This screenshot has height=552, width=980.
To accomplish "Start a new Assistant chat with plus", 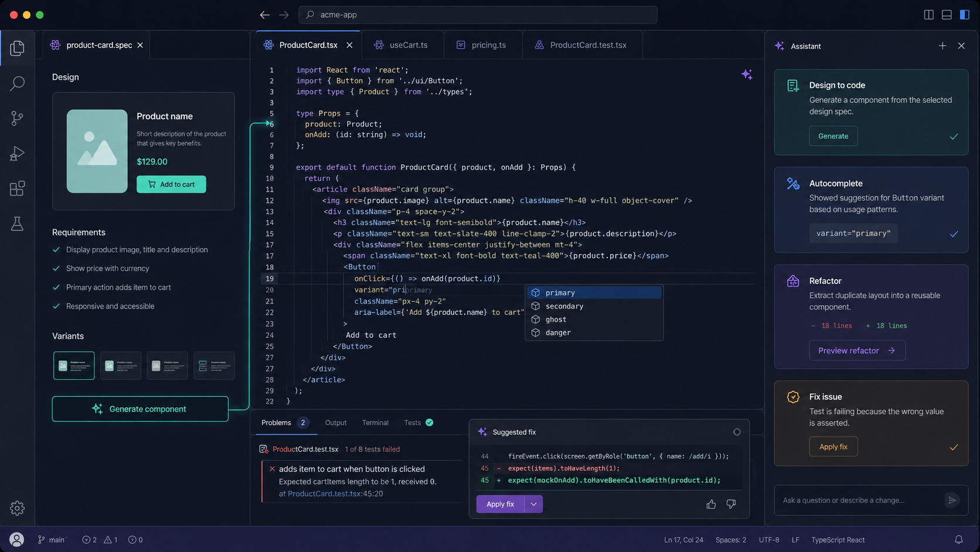I will [942, 46].
